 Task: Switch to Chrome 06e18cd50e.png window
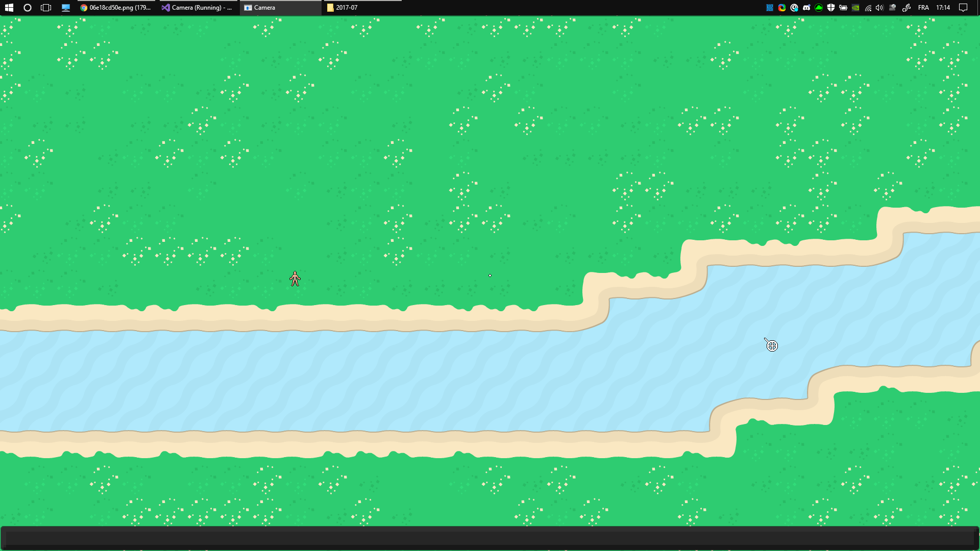pos(116,8)
